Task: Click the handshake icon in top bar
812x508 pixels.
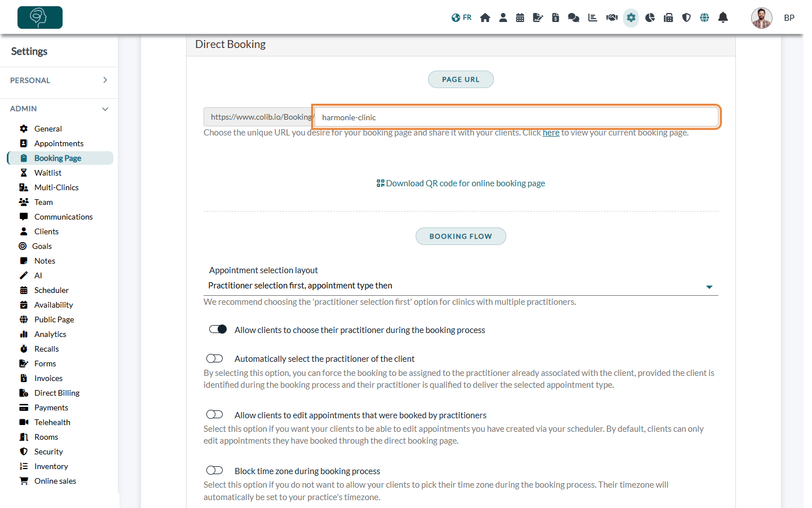Action: 612,17
